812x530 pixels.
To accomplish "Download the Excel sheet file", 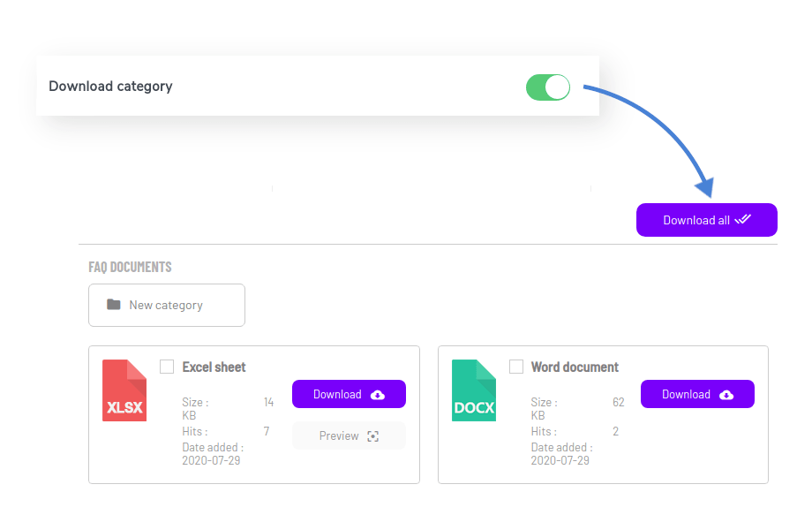I will pyautogui.click(x=349, y=394).
